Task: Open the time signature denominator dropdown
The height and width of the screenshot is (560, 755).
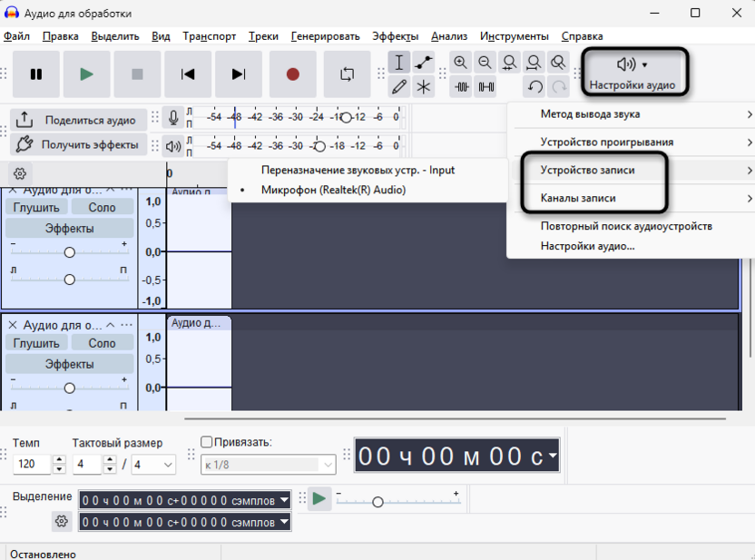Action: click(153, 464)
